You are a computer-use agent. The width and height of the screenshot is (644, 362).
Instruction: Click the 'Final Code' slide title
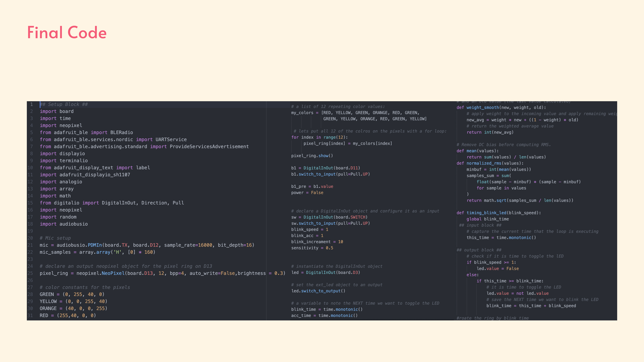67,33
